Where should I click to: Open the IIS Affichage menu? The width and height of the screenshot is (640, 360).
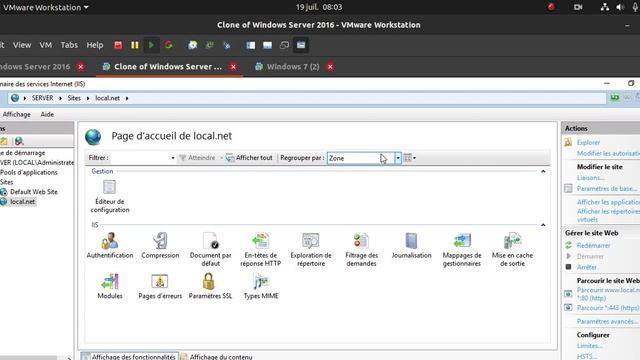coord(17,114)
